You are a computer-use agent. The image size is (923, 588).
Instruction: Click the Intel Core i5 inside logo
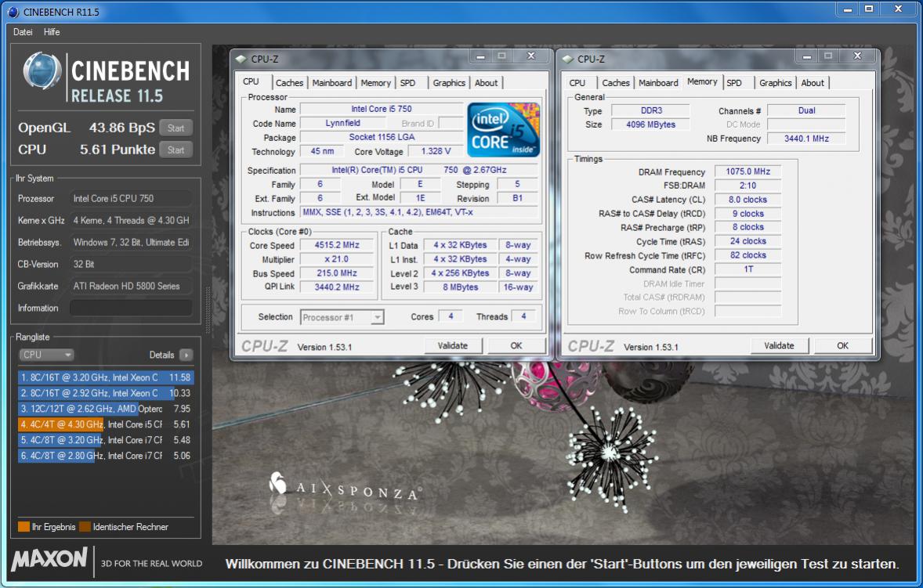pyautogui.click(x=503, y=130)
